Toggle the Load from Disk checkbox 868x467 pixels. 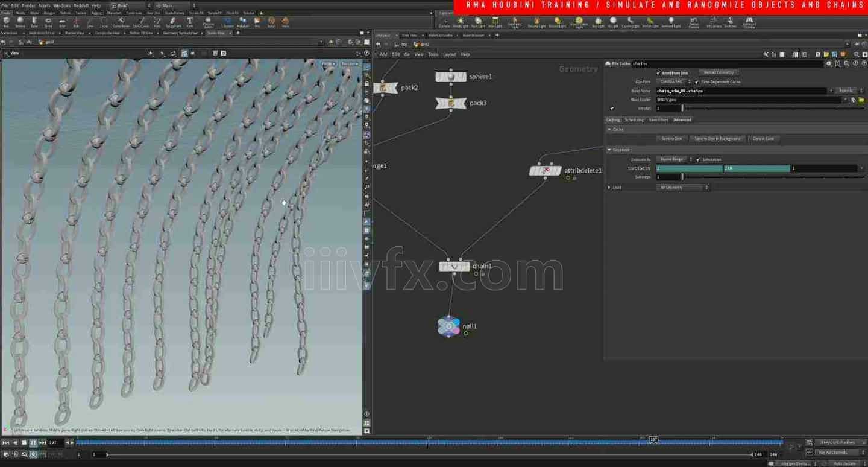click(x=658, y=72)
